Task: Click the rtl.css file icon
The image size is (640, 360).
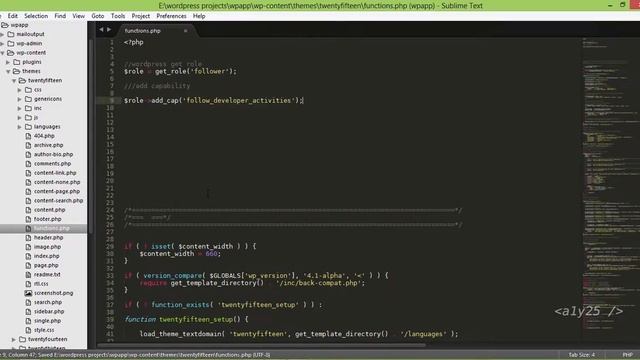Action: [28, 284]
